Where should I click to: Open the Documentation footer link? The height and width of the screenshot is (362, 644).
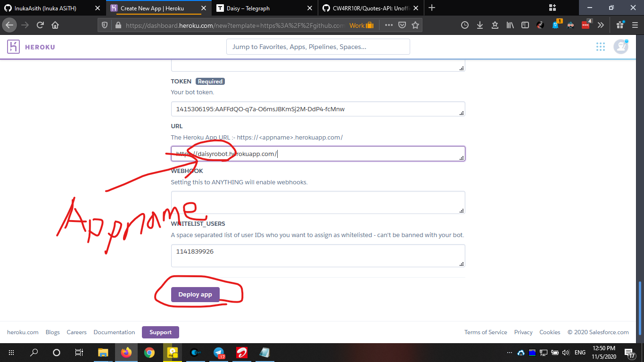[114, 332]
